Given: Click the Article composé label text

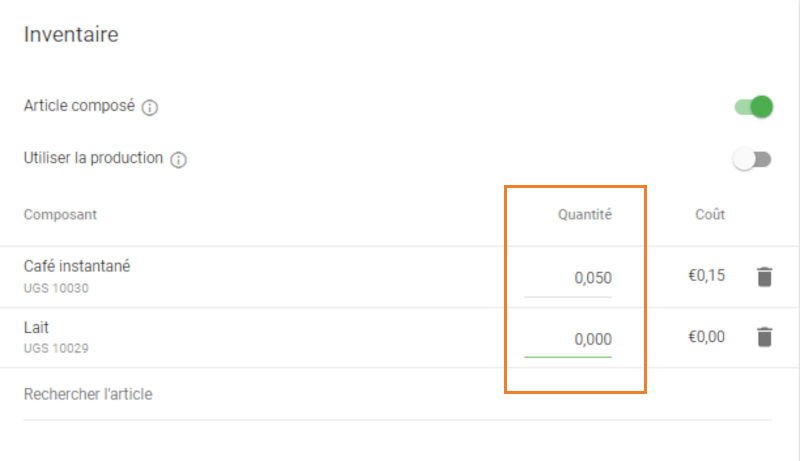Looking at the screenshot, I should coord(79,106).
